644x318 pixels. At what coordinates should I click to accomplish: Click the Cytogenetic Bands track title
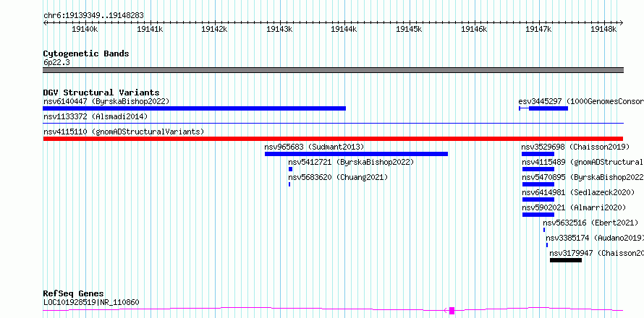pyautogui.click(x=86, y=53)
